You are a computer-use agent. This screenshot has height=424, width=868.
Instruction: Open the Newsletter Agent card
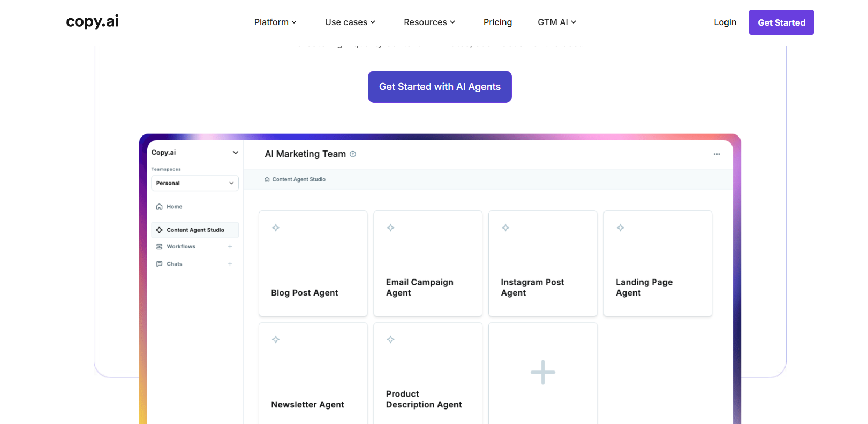pyautogui.click(x=313, y=374)
